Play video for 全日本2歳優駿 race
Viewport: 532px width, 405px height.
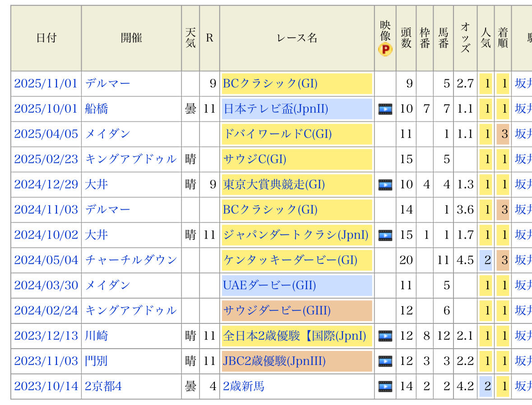[385, 336]
